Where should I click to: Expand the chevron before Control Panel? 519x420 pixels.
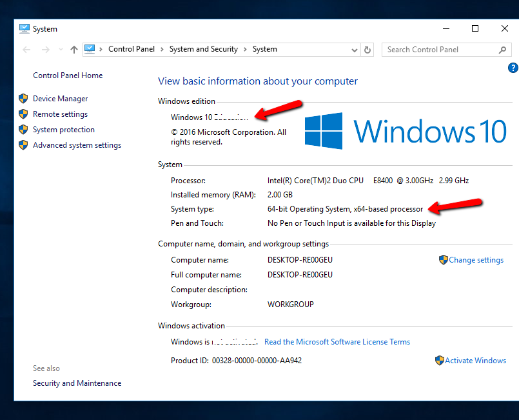point(101,49)
